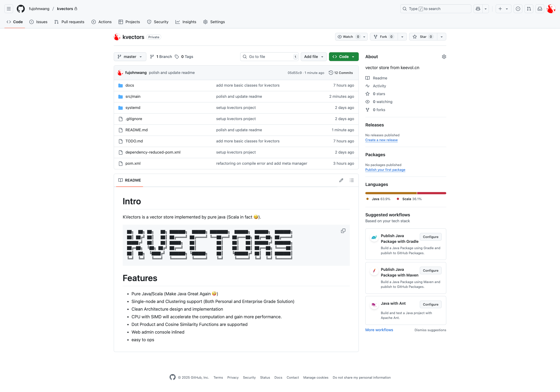Expand the Star lists dropdown arrow
The width and height of the screenshot is (560, 392).
pos(441,37)
